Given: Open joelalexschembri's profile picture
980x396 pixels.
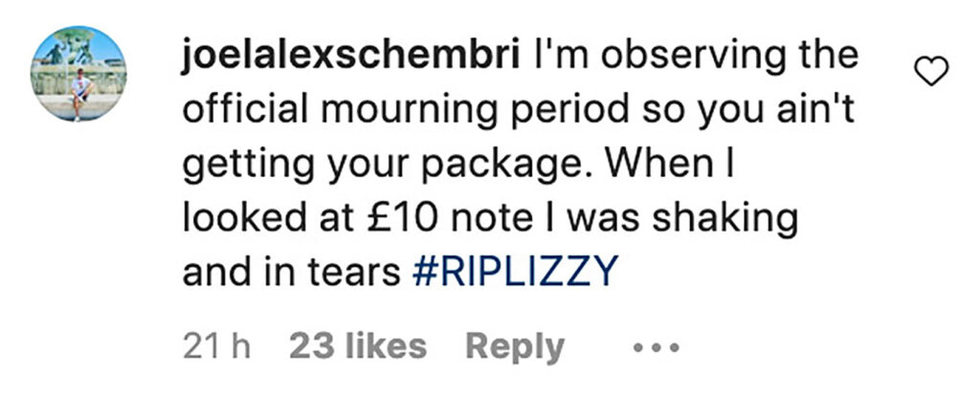Looking at the screenshot, I should tap(78, 73).
